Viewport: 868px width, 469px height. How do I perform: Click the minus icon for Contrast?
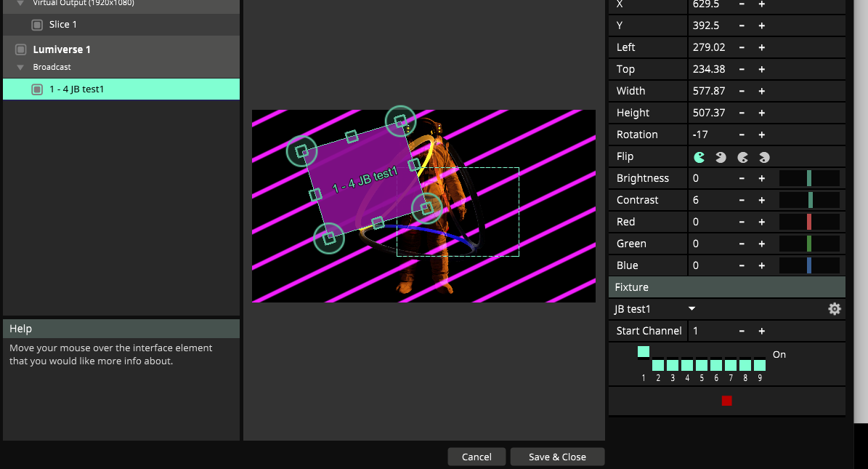742,200
